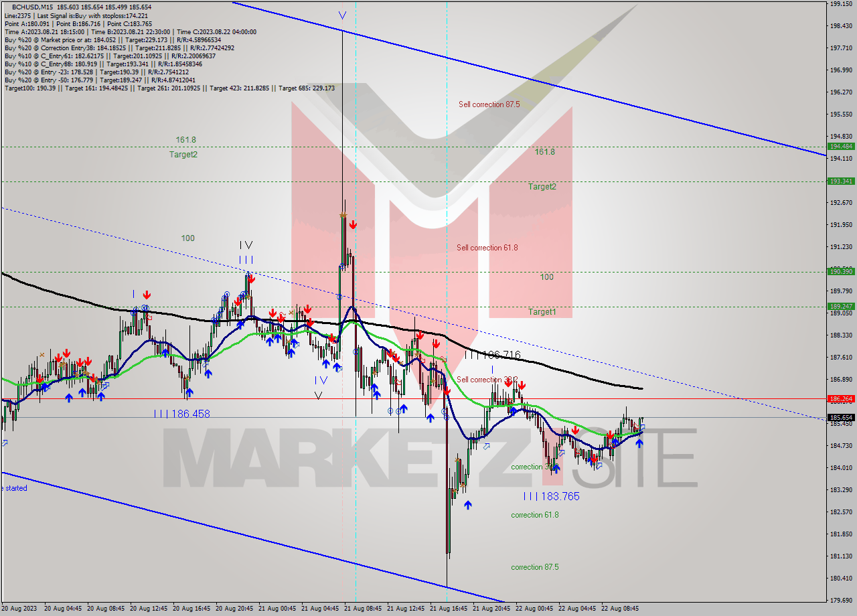Click the 199.150 price axis label
Screen dimensions: 857x616
tap(841, 3)
